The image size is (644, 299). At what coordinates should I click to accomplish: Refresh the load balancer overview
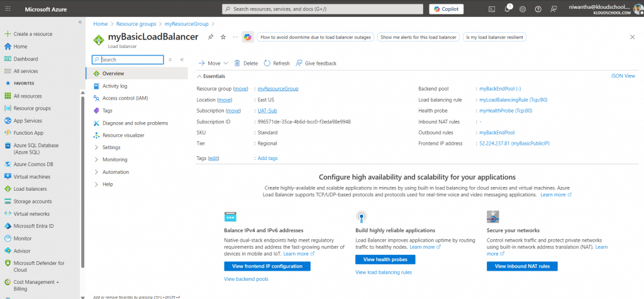[x=277, y=64]
